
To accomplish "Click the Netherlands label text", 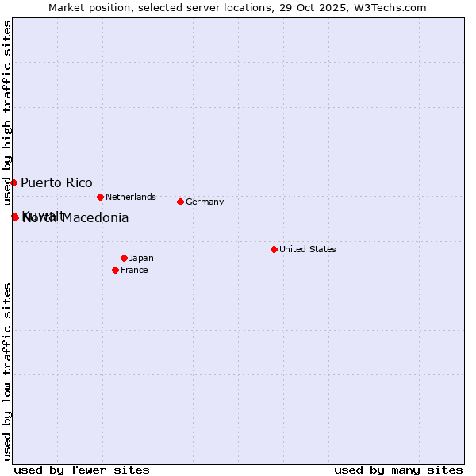I will (130, 197).
